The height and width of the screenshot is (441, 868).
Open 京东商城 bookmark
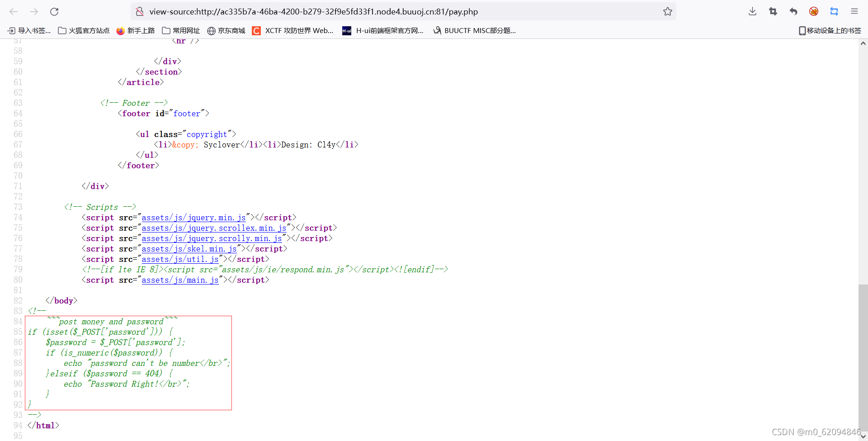click(x=226, y=31)
